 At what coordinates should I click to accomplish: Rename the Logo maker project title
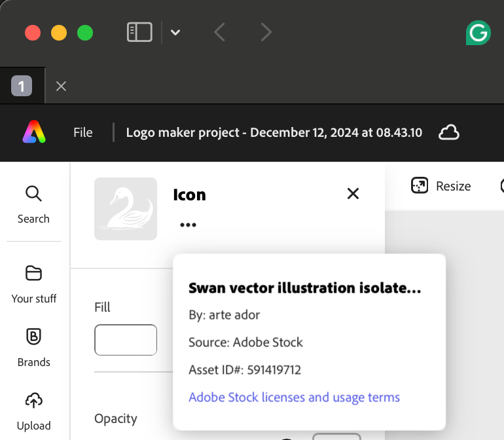tap(274, 132)
